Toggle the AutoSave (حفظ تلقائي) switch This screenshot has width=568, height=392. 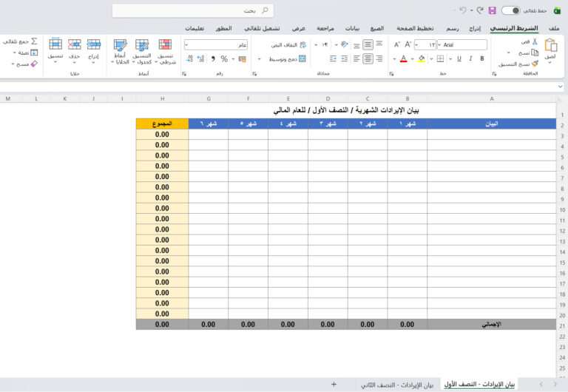point(510,10)
